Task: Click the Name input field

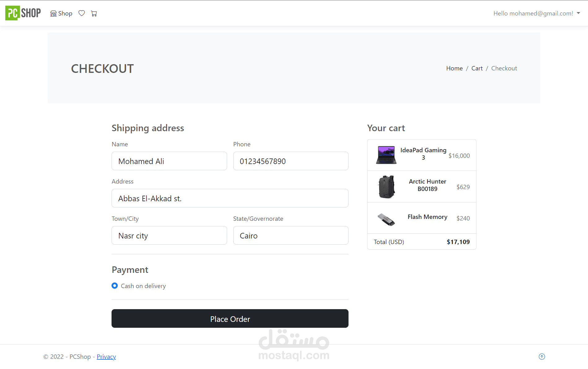Action: click(x=169, y=161)
